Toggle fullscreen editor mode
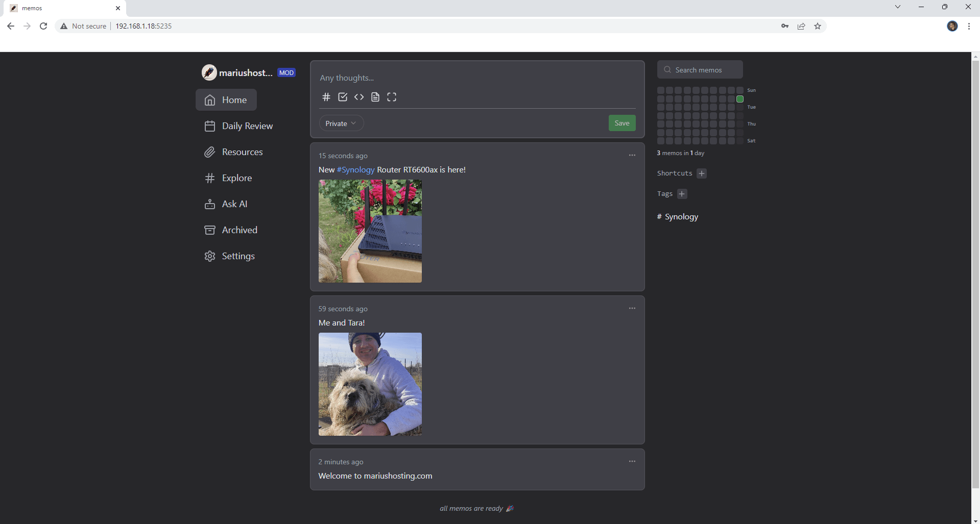980x524 pixels. pos(392,97)
